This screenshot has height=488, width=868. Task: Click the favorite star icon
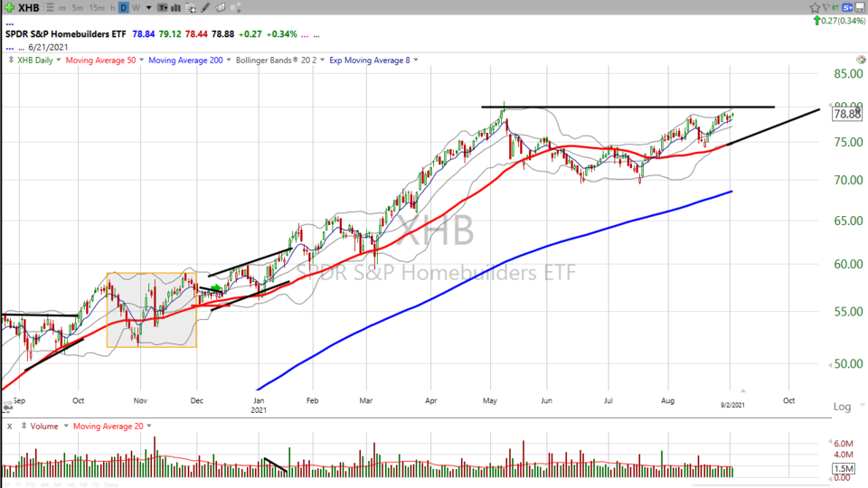tap(815, 8)
